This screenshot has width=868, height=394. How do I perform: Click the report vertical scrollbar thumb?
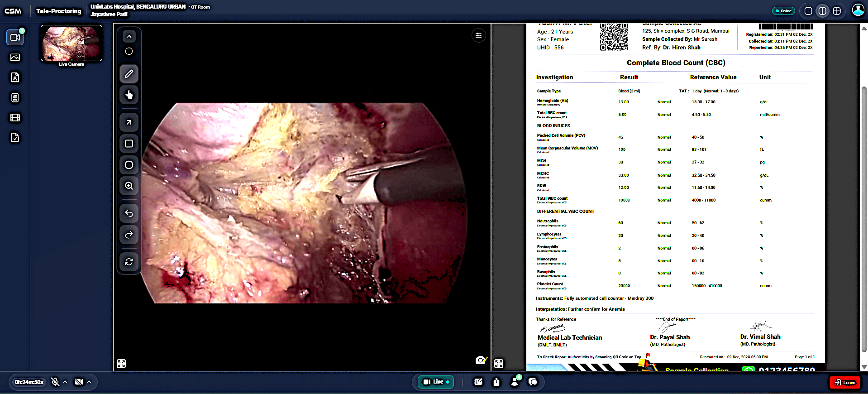tap(863, 218)
